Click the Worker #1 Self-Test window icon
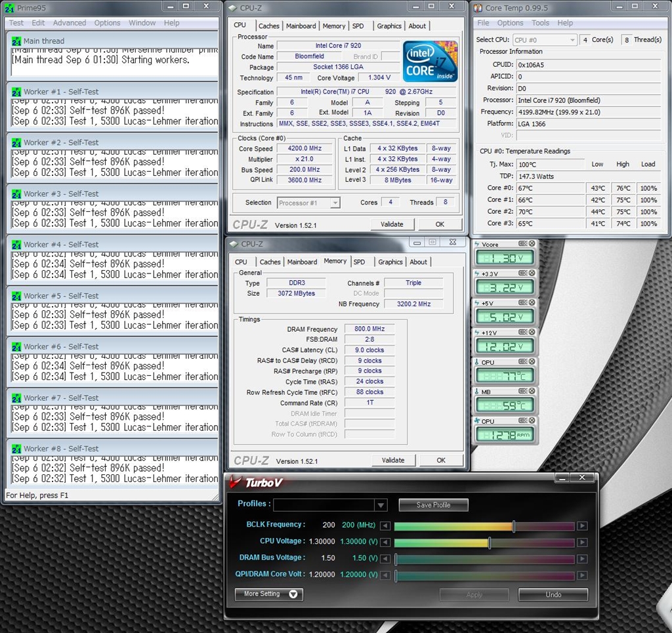The width and height of the screenshot is (672, 633). coord(16,92)
